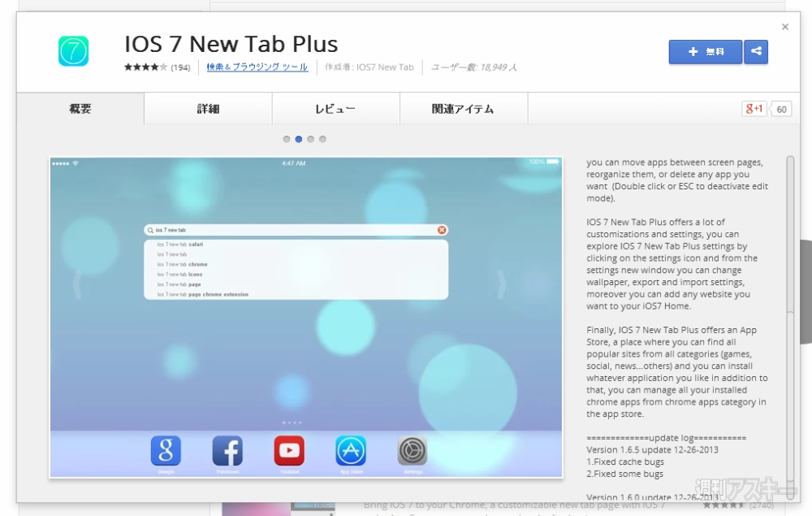The height and width of the screenshot is (516, 812).
Task: Open the 関連アイテム tab
Action: click(464, 109)
